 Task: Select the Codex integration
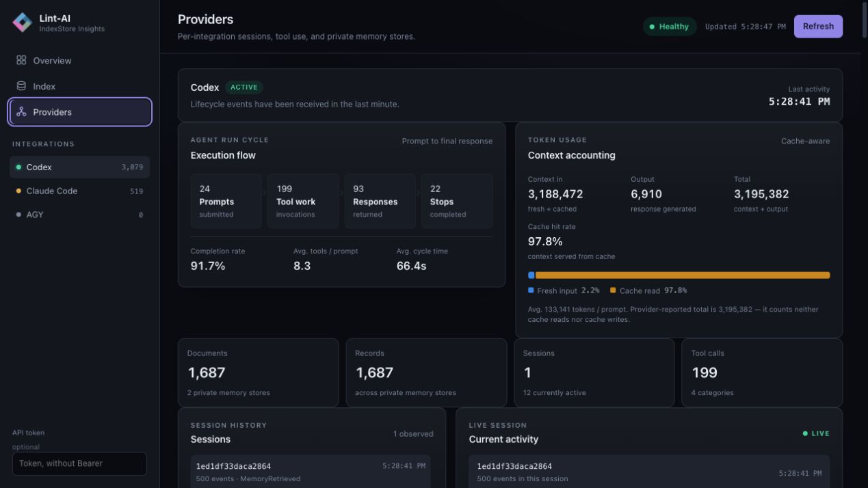point(80,167)
